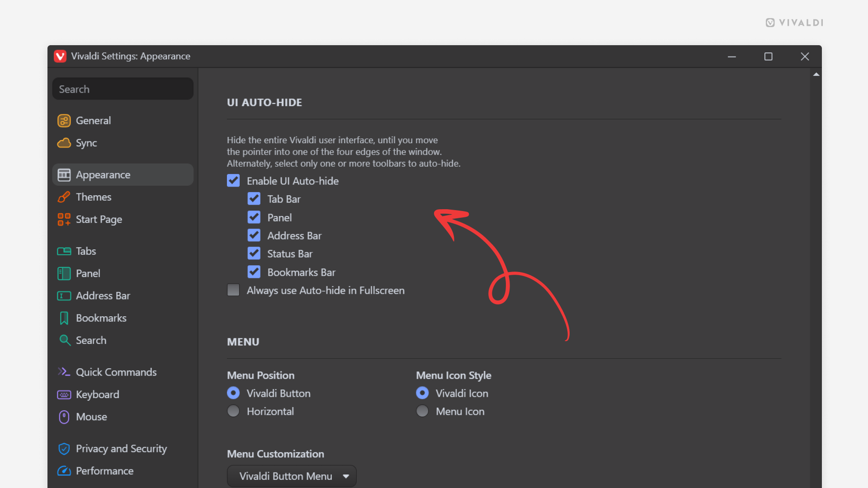The width and height of the screenshot is (868, 488).
Task: Minimize the Vivaldi Settings window
Action: 732,56
